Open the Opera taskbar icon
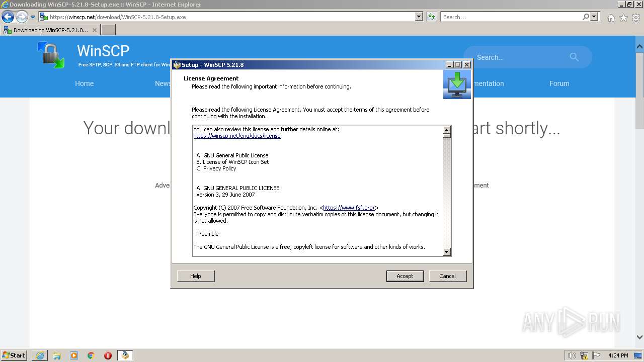The height and width of the screenshot is (362, 644). coord(108,355)
